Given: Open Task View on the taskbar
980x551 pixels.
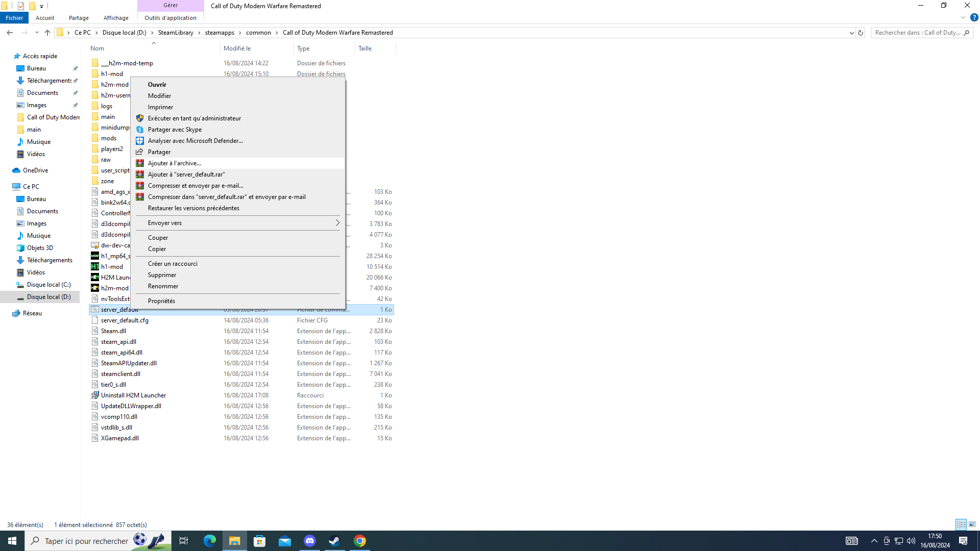Looking at the screenshot, I should 184,541.
